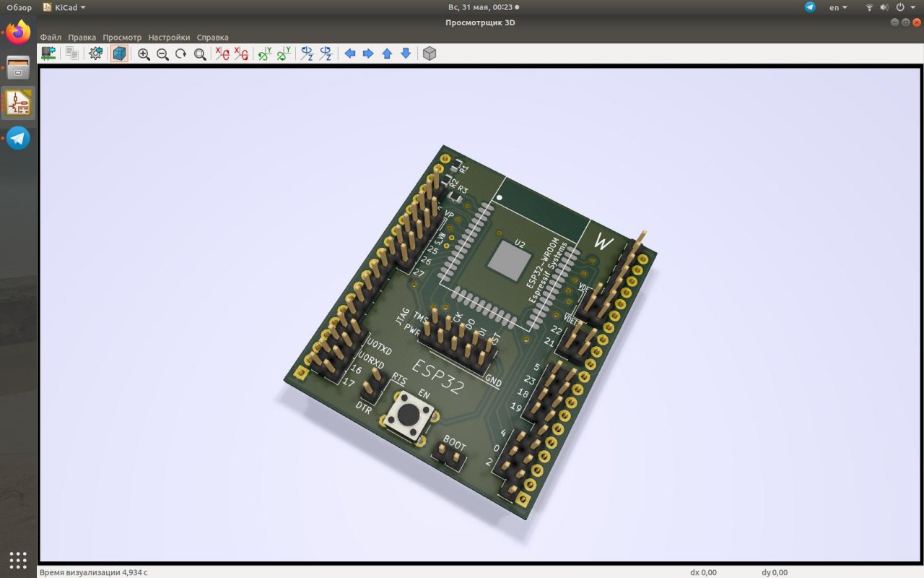
Task: Reload the board in the 3D viewer
Action: [x=48, y=53]
